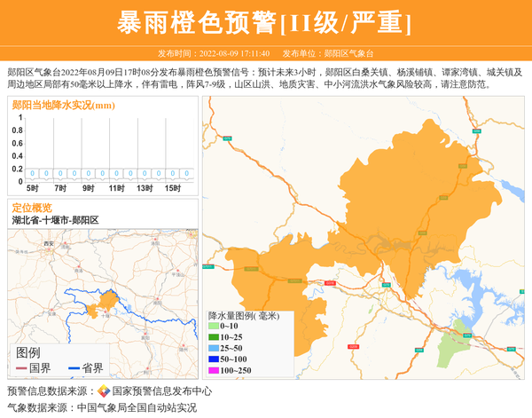Screen dimensions: 532x418
Task: Select the 0~10 light green legend swatch
Action: coord(214,327)
